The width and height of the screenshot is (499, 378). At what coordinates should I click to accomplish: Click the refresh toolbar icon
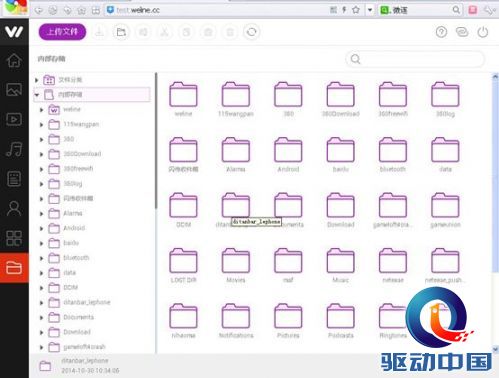point(252,32)
